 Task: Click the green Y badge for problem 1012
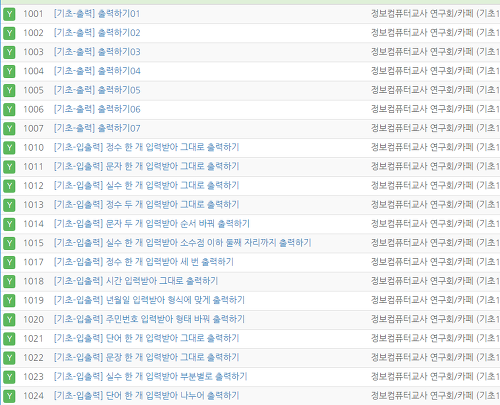9,186
